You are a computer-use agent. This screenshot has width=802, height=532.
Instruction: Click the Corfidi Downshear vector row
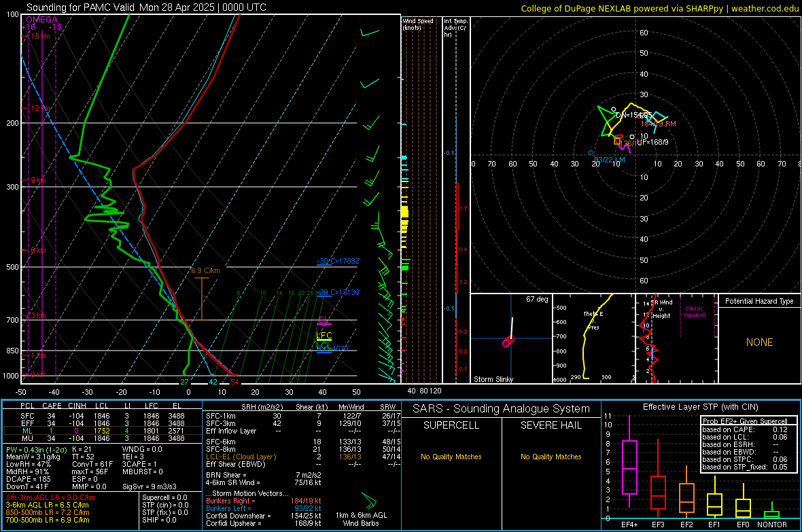[264, 516]
